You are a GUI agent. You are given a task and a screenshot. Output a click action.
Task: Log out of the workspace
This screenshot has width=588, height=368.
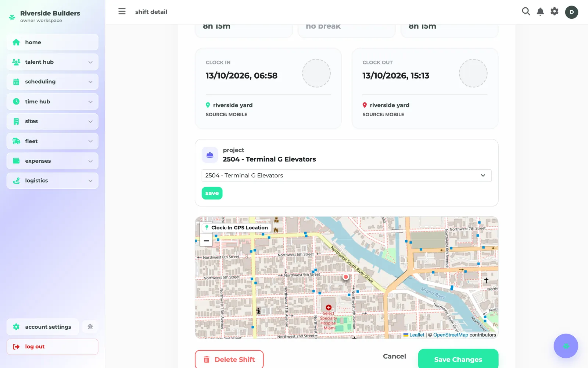coord(53,347)
